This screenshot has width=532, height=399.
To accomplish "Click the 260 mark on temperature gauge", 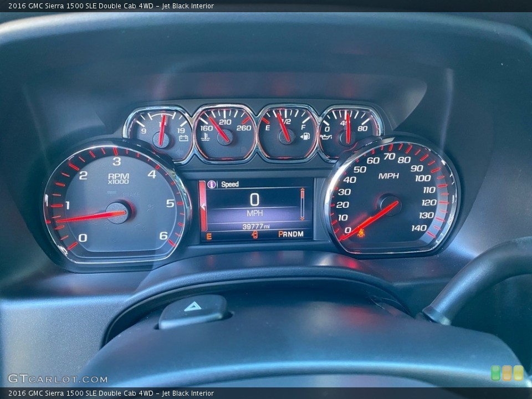I will tap(244, 128).
